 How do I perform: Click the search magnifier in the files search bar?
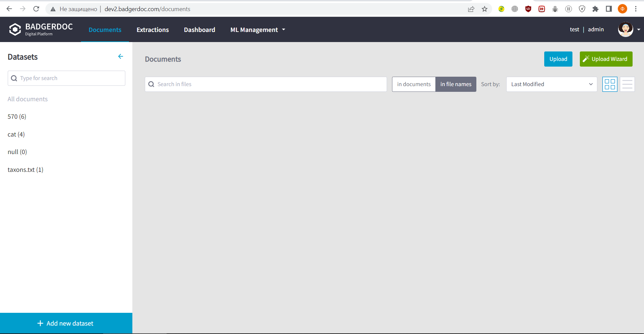pyautogui.click(x=151, y=84)
